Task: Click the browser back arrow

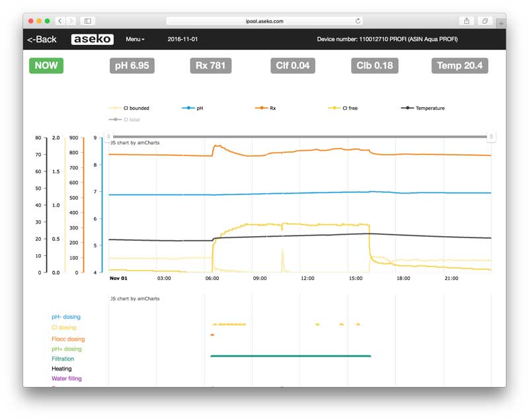Action: coord(60,21)
